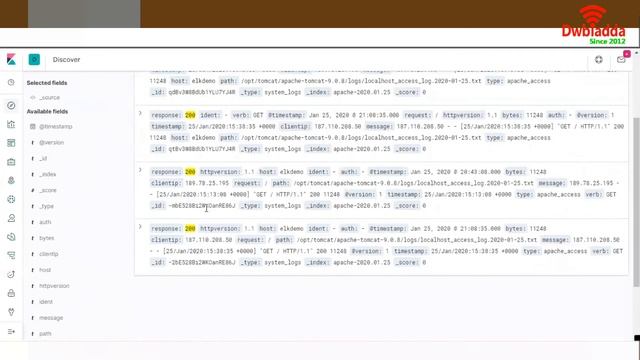Viewport: 640px width, 360px height.
Task: Select the clientip available field
Action: 49,254
